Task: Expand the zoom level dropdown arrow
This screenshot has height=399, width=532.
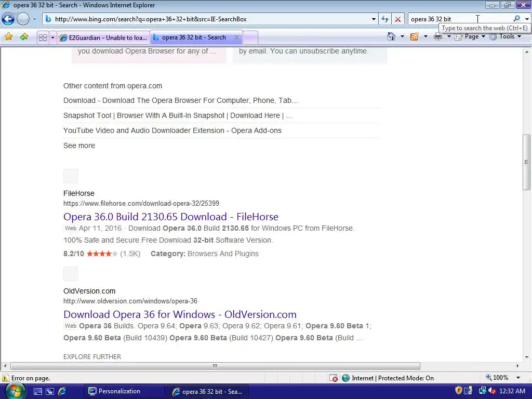Action: [x=518, y=378]
